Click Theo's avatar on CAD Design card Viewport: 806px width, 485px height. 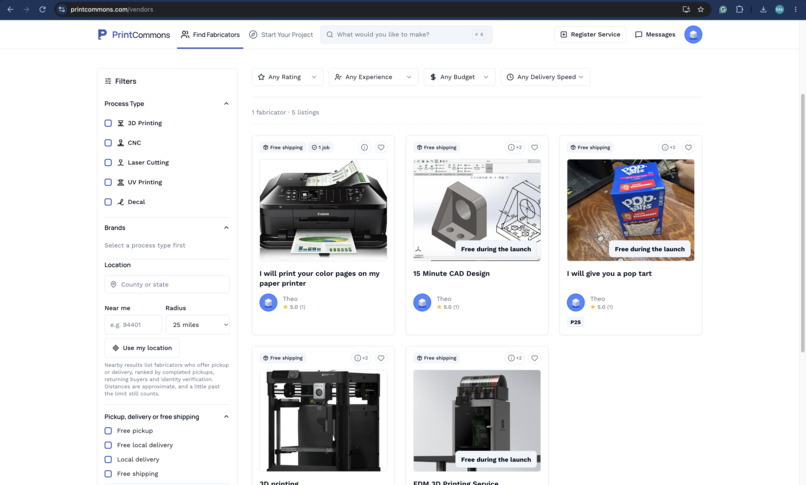coord(422,302)
